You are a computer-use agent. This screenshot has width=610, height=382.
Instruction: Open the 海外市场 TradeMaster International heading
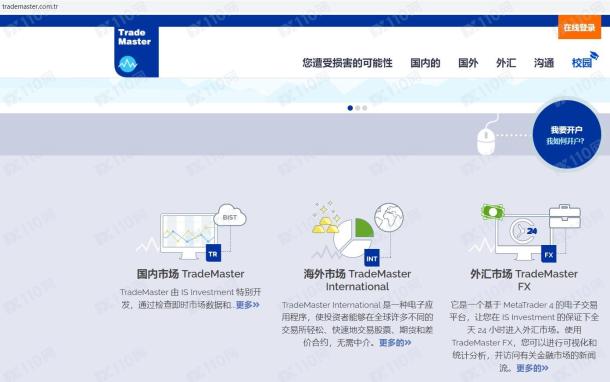pos(357,280)
